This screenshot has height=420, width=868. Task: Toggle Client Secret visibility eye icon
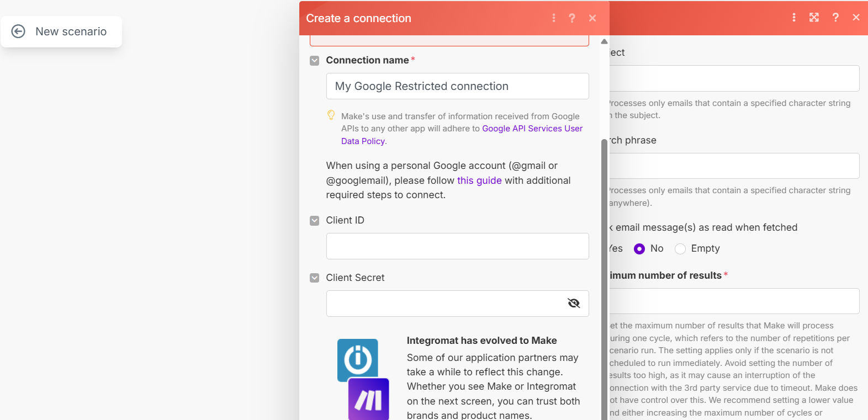click(574, 303)
